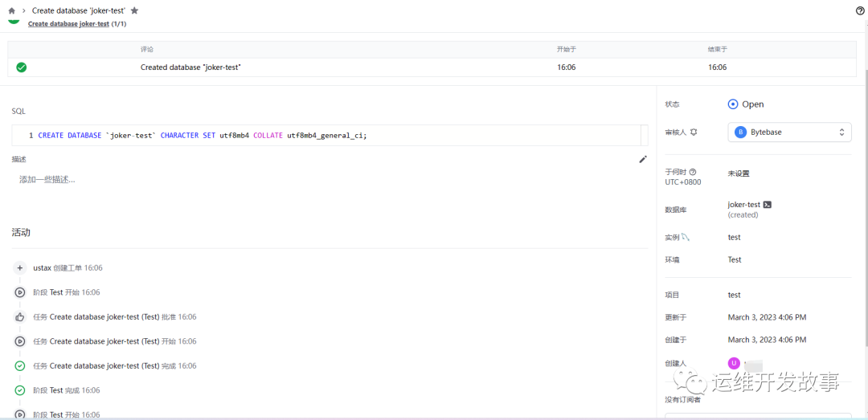Click breadcrumb title Create database 'joker-test'
868x420 pixels.
tap(79, 10)
